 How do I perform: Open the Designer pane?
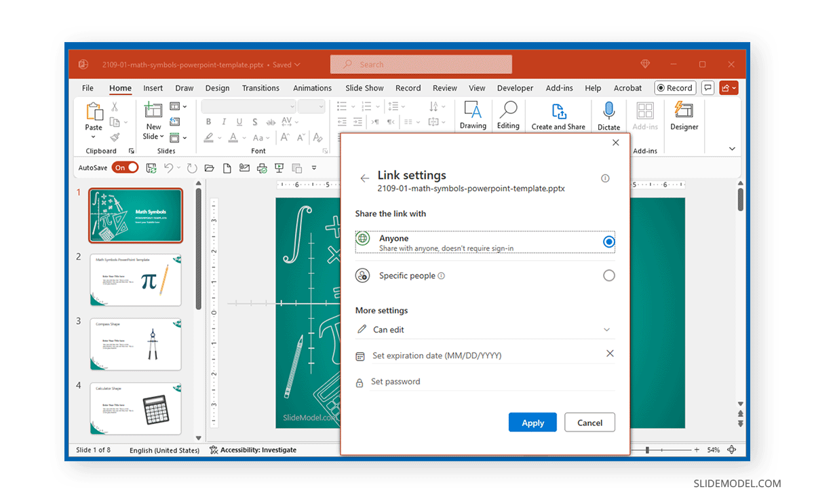pos(684,116)
